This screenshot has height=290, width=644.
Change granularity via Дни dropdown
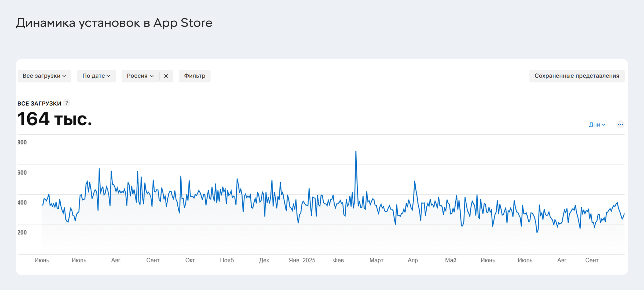coord(597,125)
